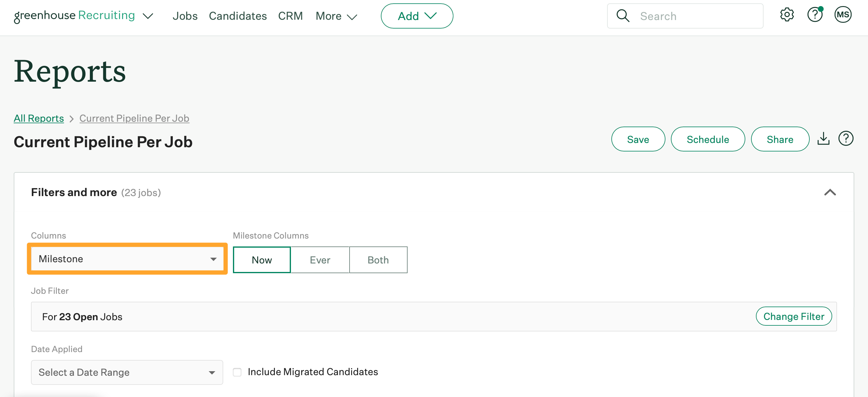Open the More navigation menu
The height and width of the screenshot is (397, 868).
[x=336, y=16]
